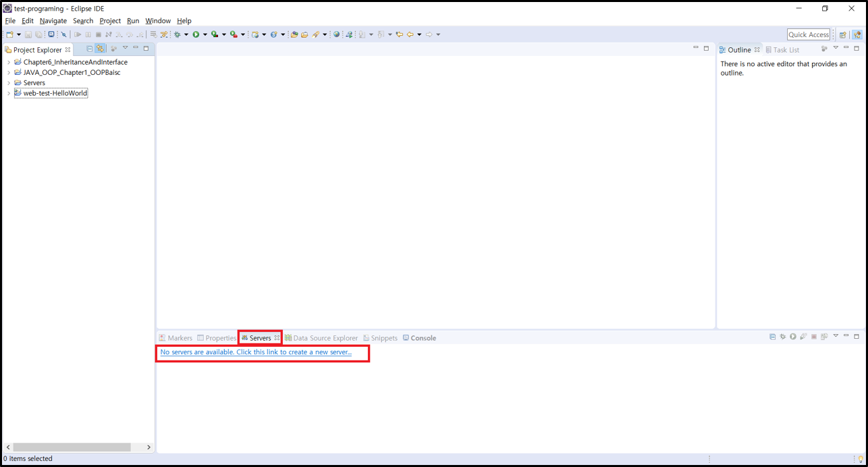Open the New wizard dropdown arrow
The image size is (868, 467).
19,34
